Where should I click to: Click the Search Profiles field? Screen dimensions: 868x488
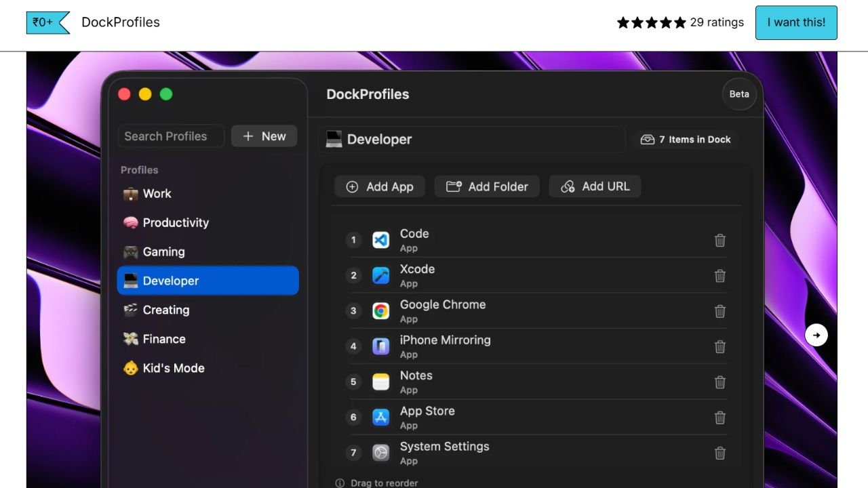coord(171,136)
